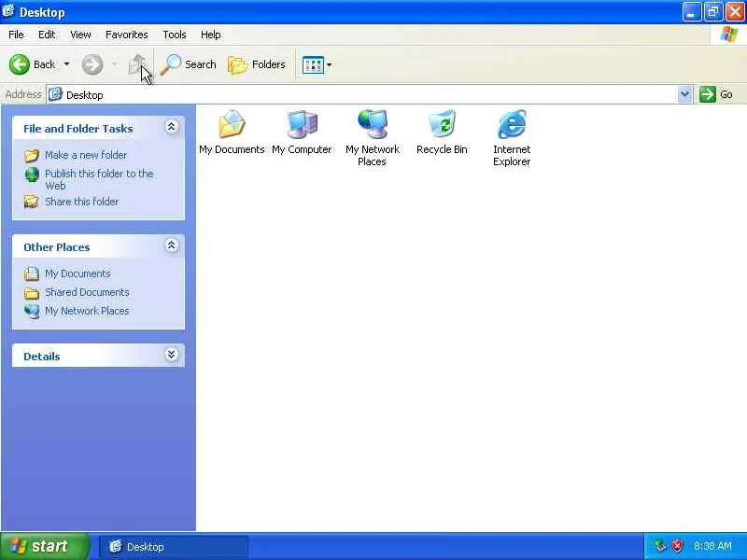Expand the Address bar dropdown list

(684, 94)
